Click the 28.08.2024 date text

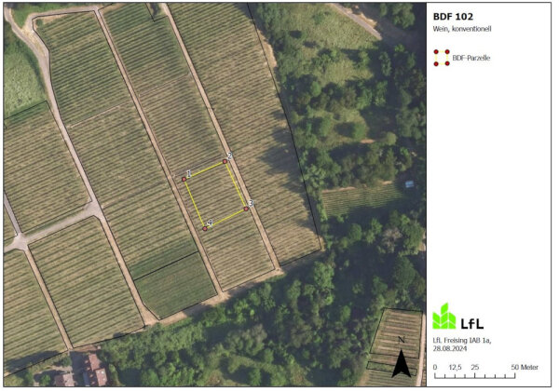point(450,349)
